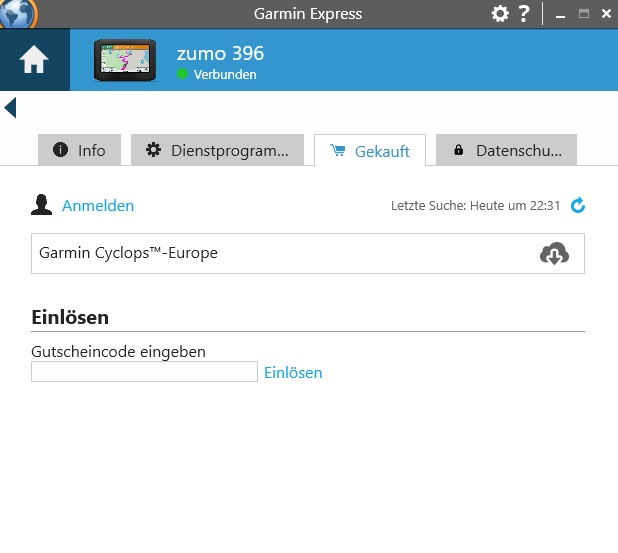
Task: Click the Verbunden connection status
Action: (x=225, y=74)
